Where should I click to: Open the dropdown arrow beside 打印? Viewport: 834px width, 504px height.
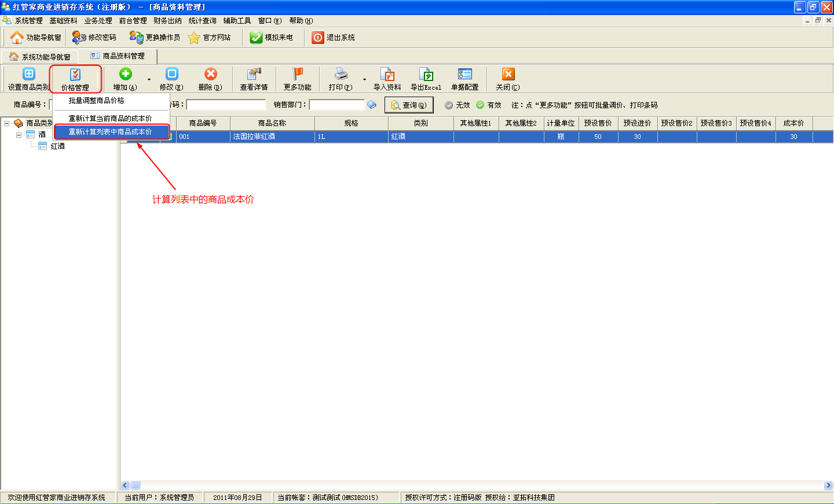pos(364,79)
